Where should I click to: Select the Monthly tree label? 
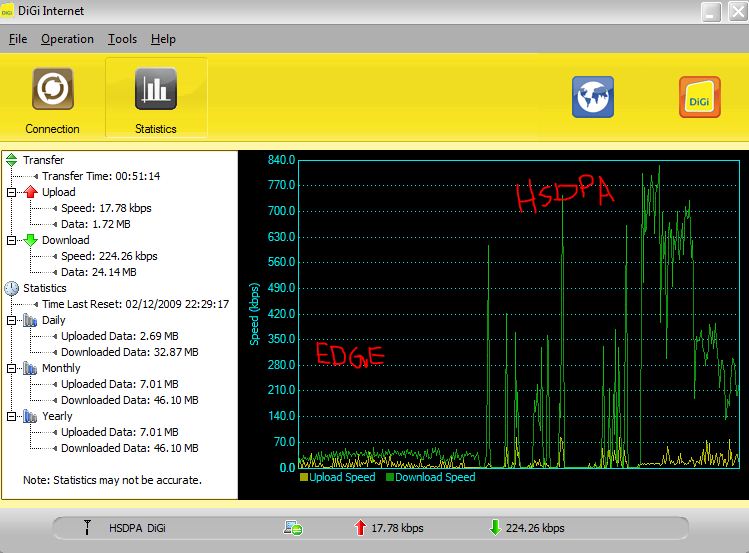pyautogui.click(x=61, y=368)
